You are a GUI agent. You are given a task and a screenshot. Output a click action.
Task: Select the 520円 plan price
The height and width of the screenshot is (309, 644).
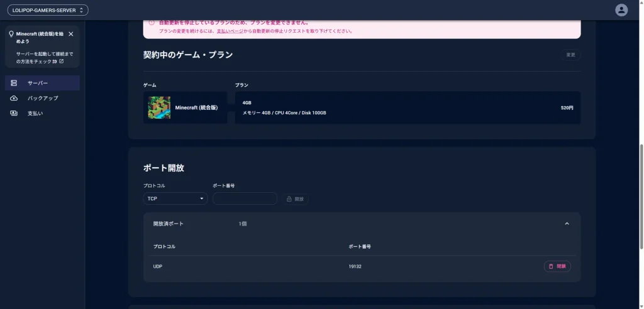click(x=567, y=107)
